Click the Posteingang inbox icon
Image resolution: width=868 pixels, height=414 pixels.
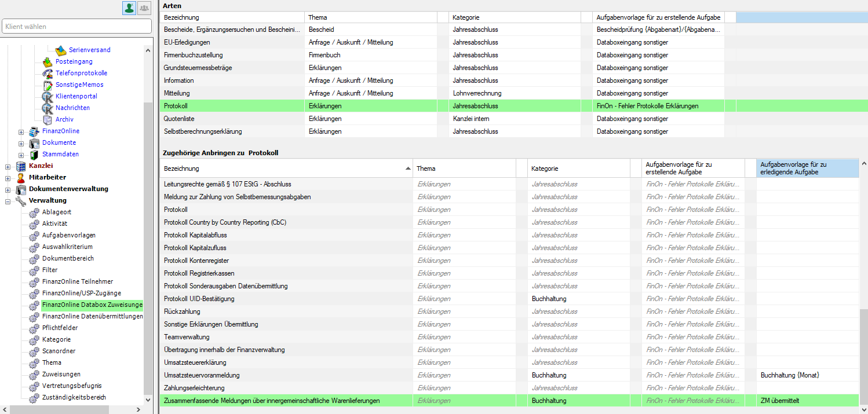48,62
